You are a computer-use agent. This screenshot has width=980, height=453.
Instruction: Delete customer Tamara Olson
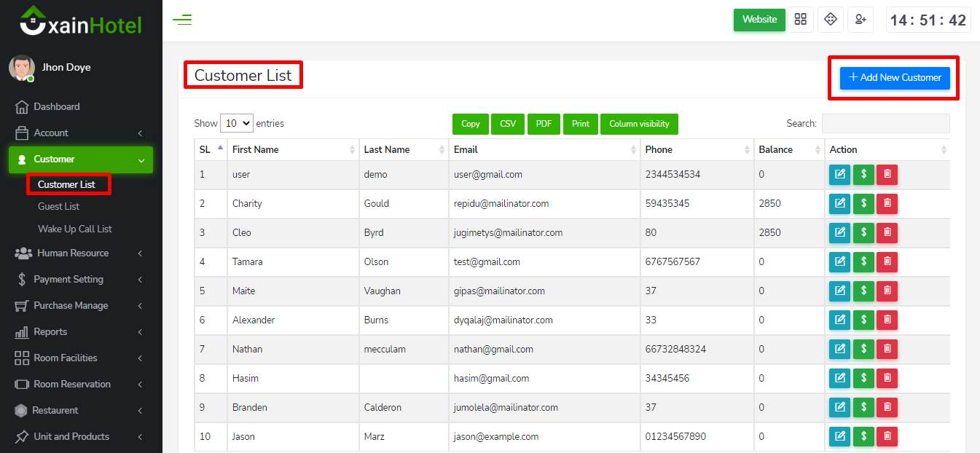(x=887, y=262)
